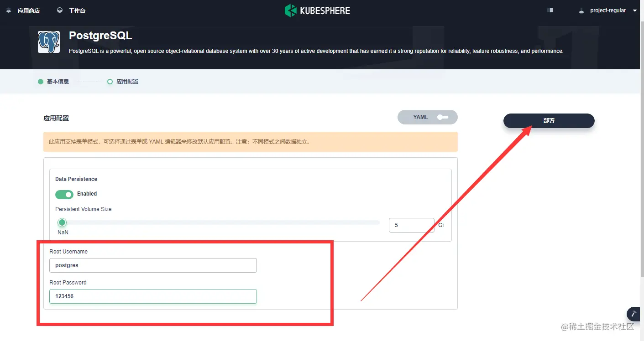Click the volume size slider track

coord(218,222)
